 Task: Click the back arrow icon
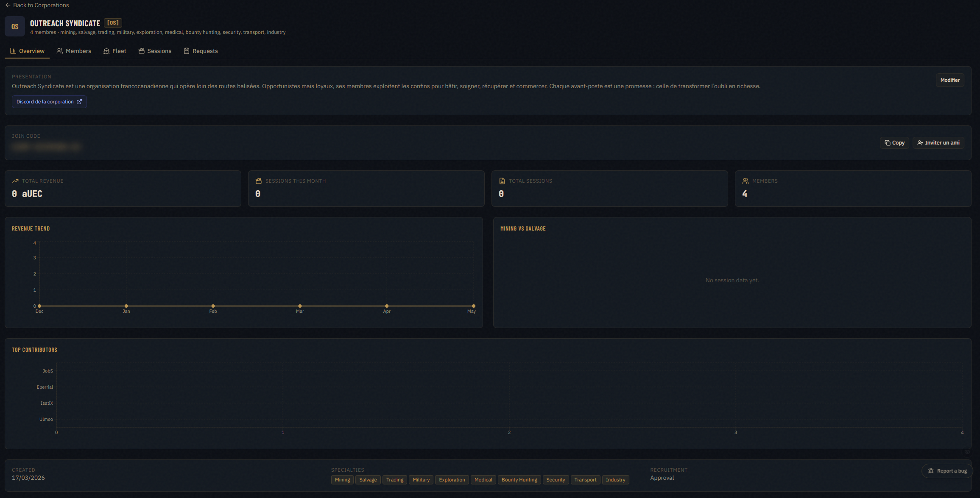(8, 5)
